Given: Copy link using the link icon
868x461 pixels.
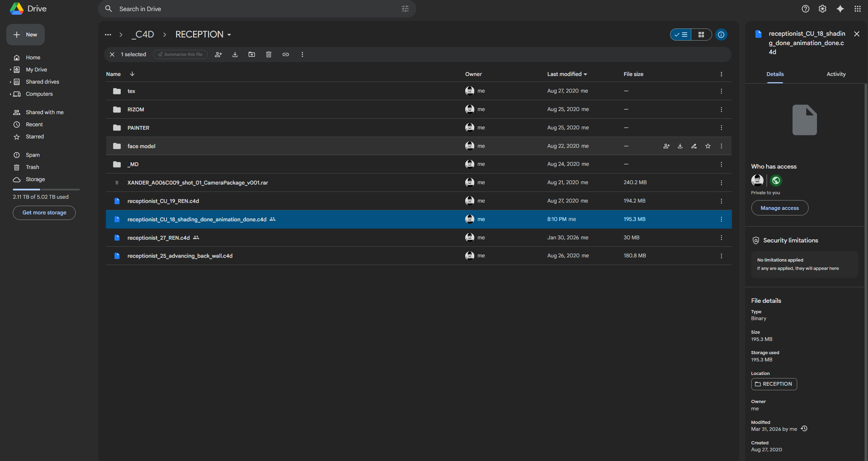Looking at the screenshot, I should click(285, 54).
